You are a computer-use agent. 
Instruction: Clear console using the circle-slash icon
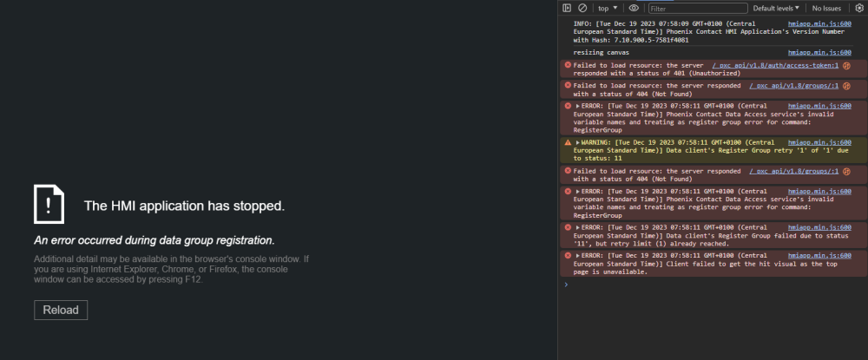coord(582,8)
